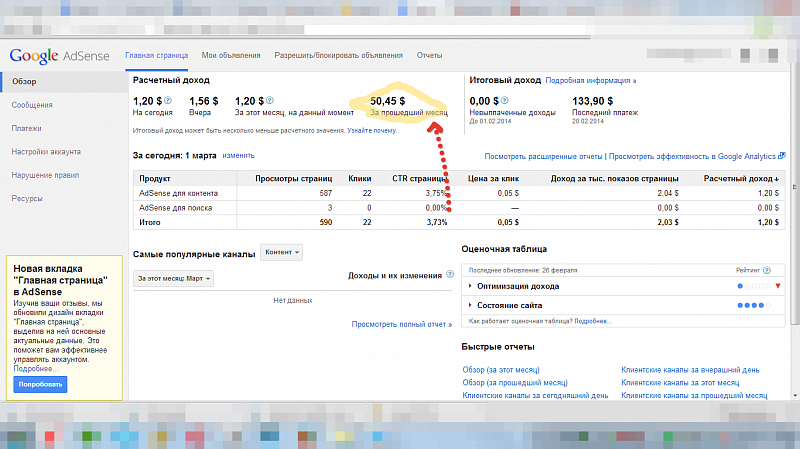800x449 pixels.
Task: Open Нарушение правил in the sidebar
Action: click(45, 175)
